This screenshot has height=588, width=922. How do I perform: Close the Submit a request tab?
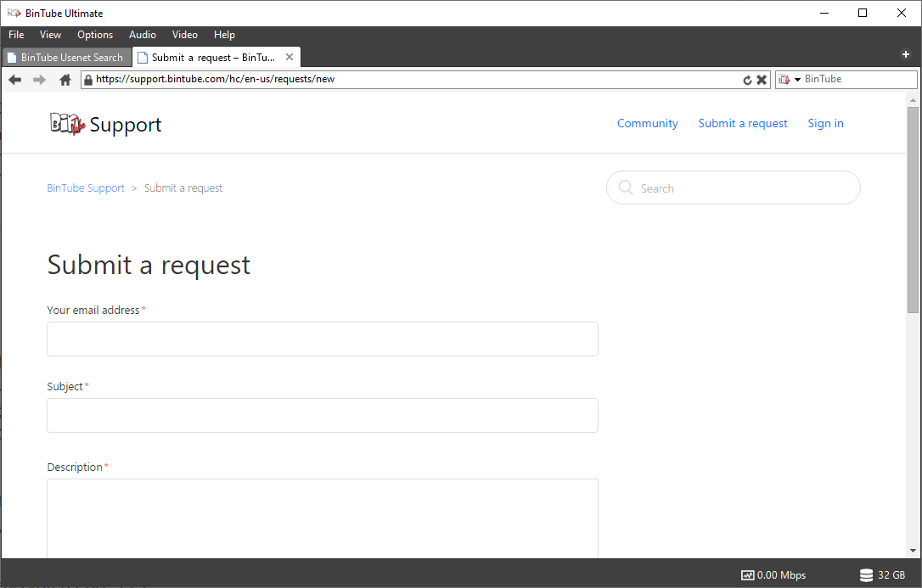(x=290, y=57)
